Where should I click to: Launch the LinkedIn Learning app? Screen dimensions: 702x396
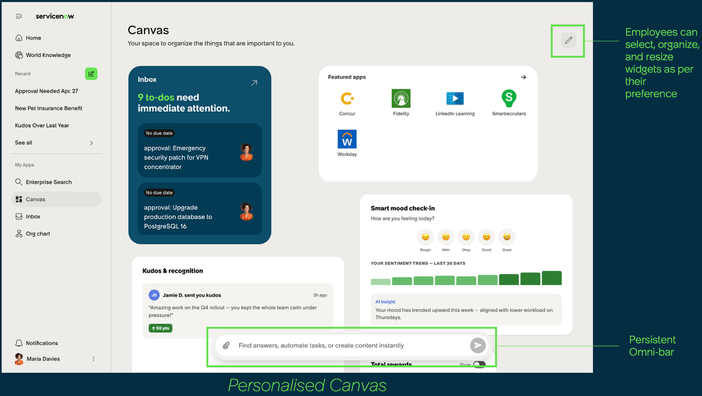[x=455, y=103]
